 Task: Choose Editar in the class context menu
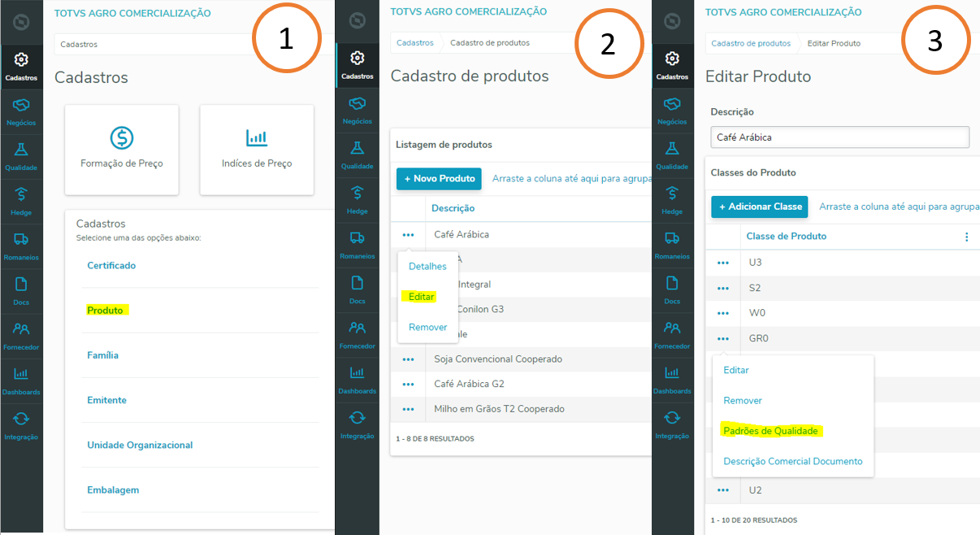point(736,370)
